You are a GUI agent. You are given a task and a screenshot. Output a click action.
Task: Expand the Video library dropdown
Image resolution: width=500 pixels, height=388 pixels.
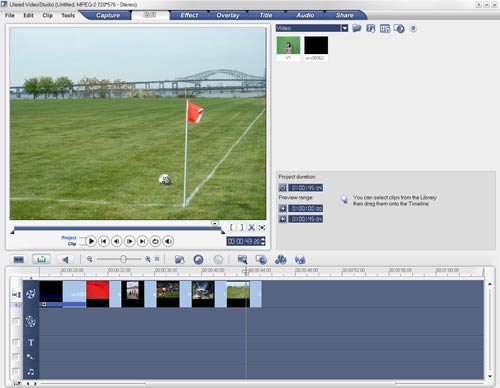(x=345, y=28)
